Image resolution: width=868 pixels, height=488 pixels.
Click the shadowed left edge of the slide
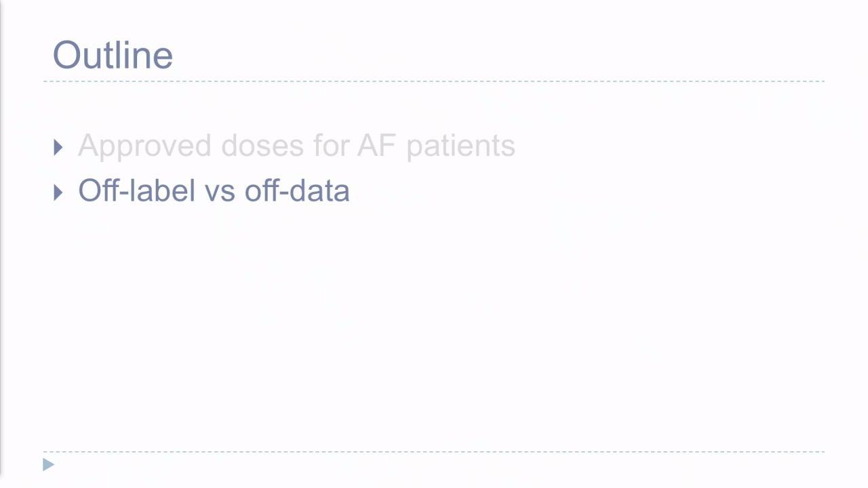(x=2, y=244)
